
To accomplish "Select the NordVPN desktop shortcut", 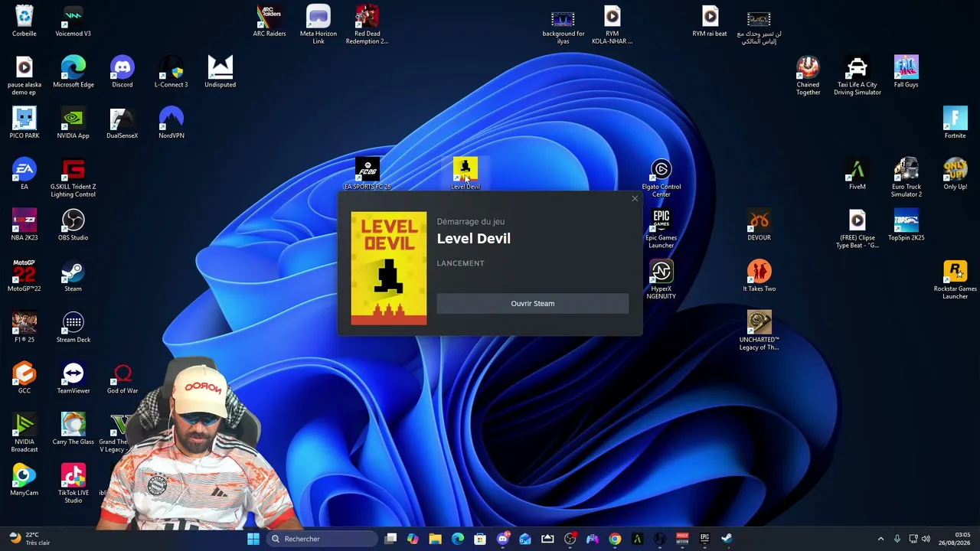I will (171, 123).
